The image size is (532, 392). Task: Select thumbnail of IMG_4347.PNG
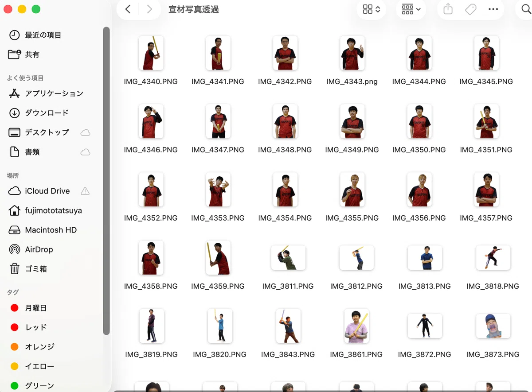click(218, 121)
